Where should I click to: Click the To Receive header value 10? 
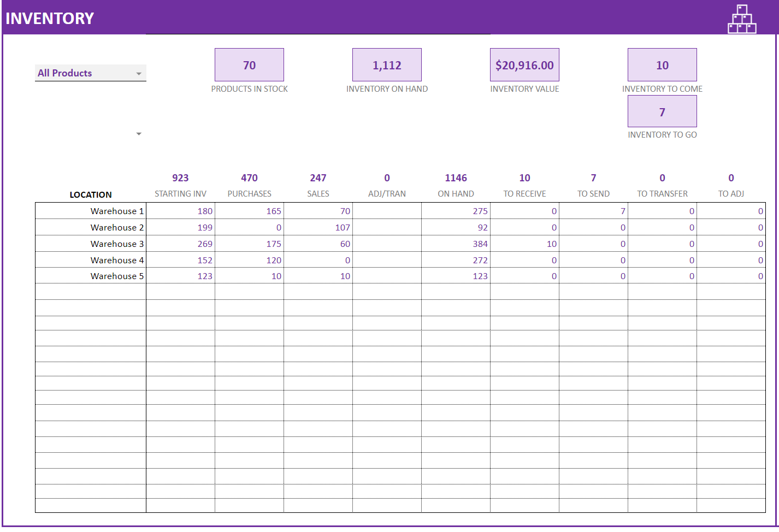tap(524, 178)
